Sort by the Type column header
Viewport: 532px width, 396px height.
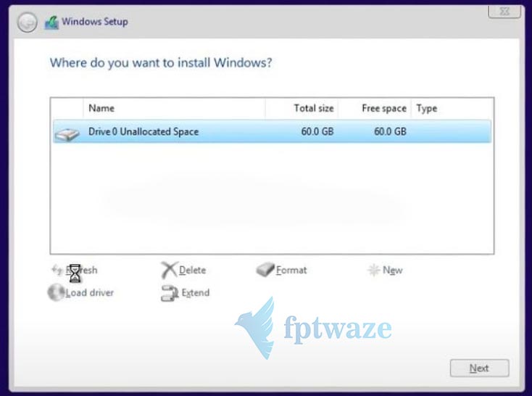coord(452,108)
